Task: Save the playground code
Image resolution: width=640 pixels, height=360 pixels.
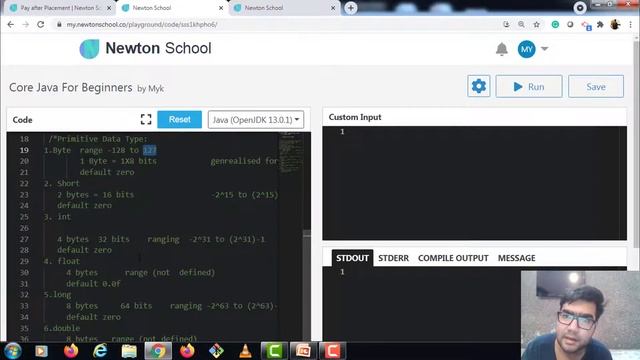Action: click(x=596, y=86)
